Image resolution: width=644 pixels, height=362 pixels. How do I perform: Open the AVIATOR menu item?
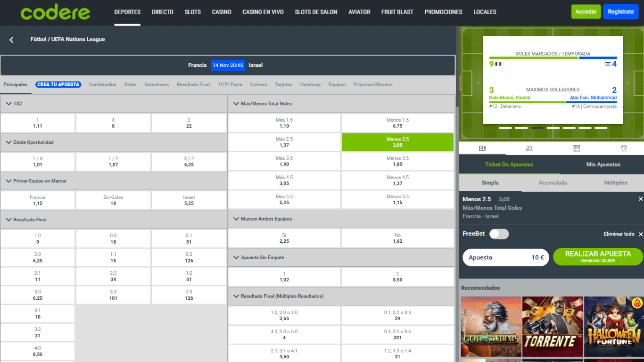click(359, 12)
